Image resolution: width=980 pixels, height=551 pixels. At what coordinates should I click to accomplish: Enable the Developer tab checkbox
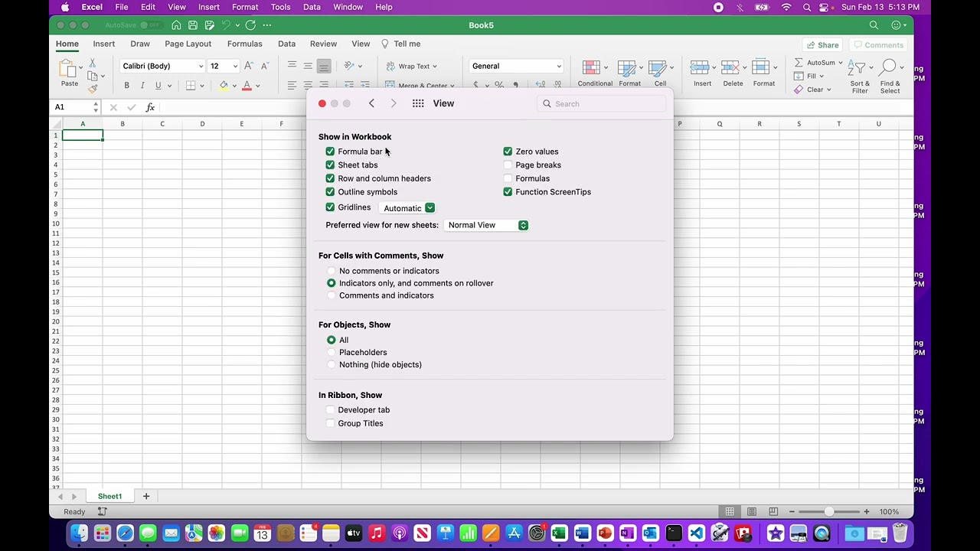click(x=330, y=410)
